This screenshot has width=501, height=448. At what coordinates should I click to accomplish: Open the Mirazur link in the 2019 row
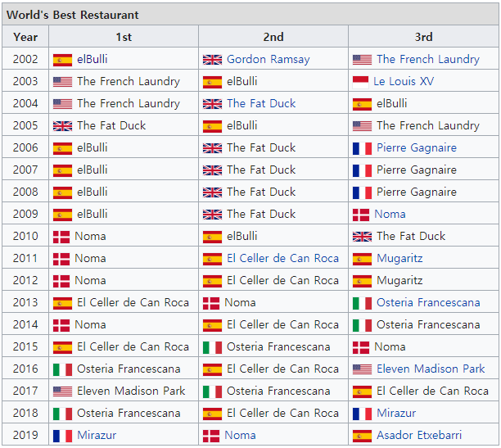point(97,436)
